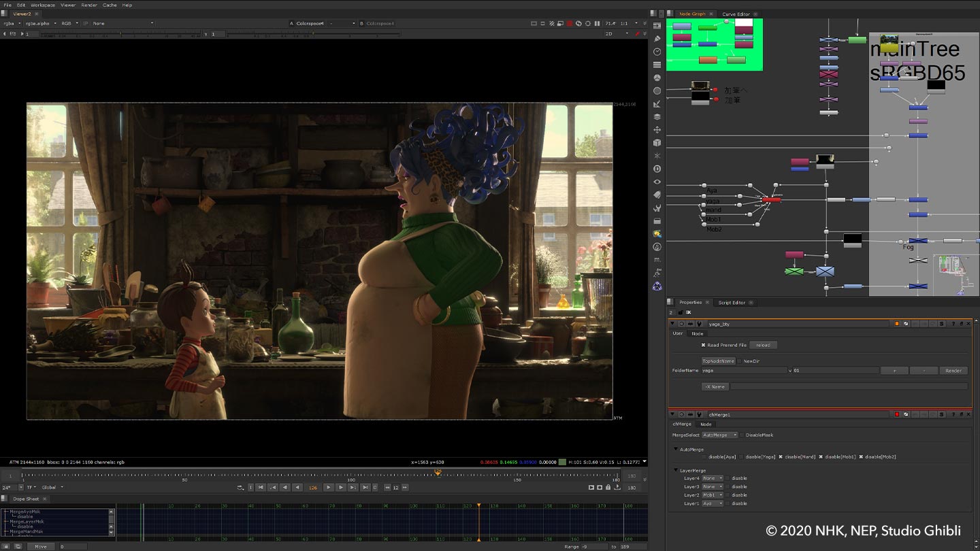Click the Deep nodes 'D' icon
This screenshot has height=551, width=980.
click(x=657, y=169)
